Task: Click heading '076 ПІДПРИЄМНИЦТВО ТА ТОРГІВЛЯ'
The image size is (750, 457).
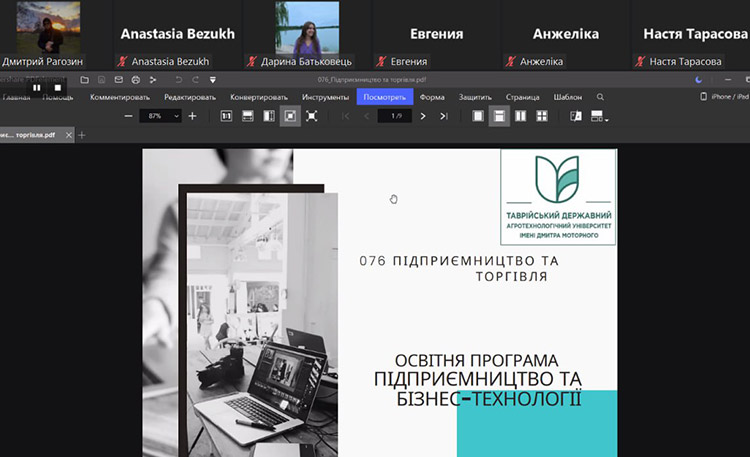Action: 459,268
